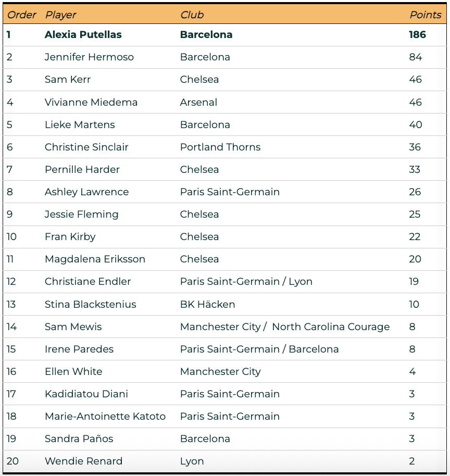Select the Alexia Putellas player name

tap(83, 34)
